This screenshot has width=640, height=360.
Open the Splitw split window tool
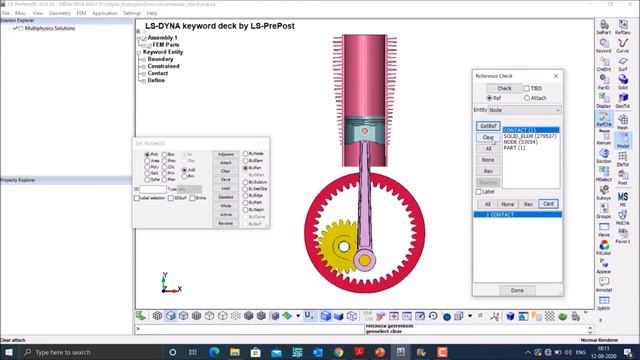(604, 303)
